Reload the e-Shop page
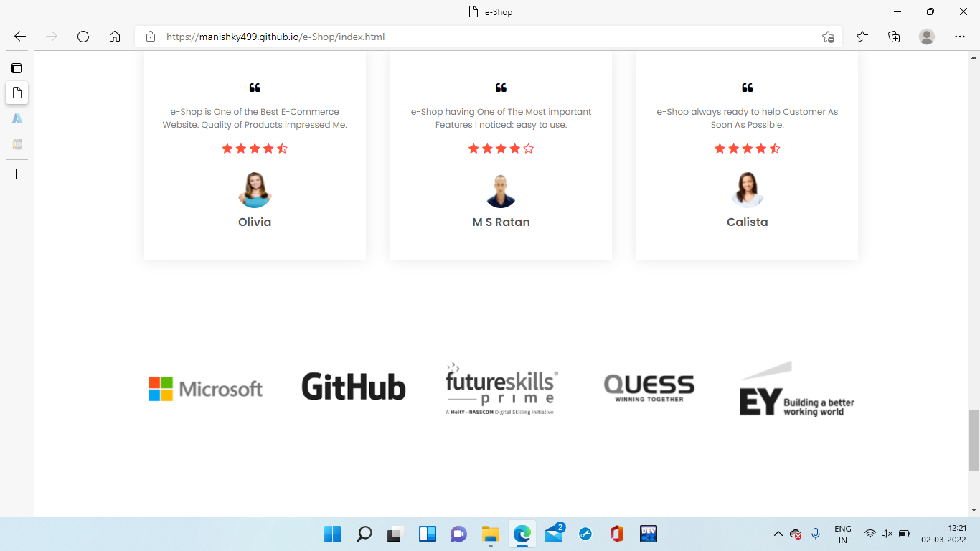This screenshot has height=551, width=980. pos(83,37)
